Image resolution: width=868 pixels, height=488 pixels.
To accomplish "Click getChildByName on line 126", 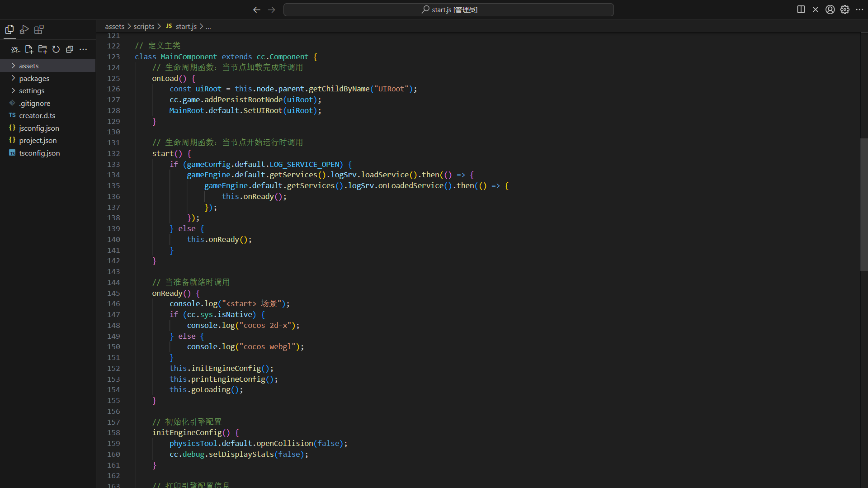I will [339, 89].
